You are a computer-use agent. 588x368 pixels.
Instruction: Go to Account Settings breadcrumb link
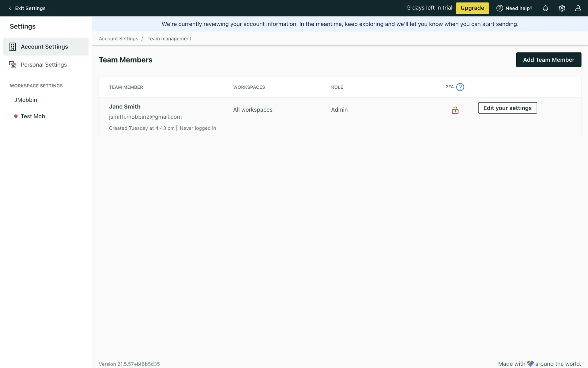point(119,39)
